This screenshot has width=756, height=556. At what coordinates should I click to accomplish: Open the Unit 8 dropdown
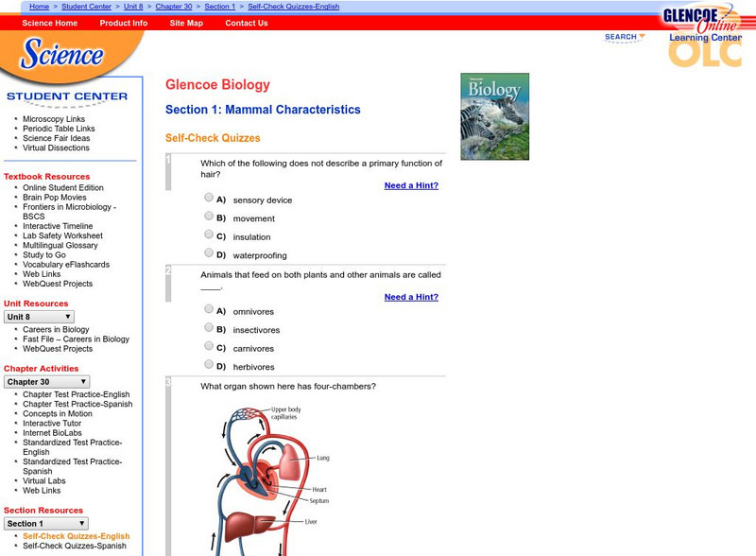[x=39, y=317]
